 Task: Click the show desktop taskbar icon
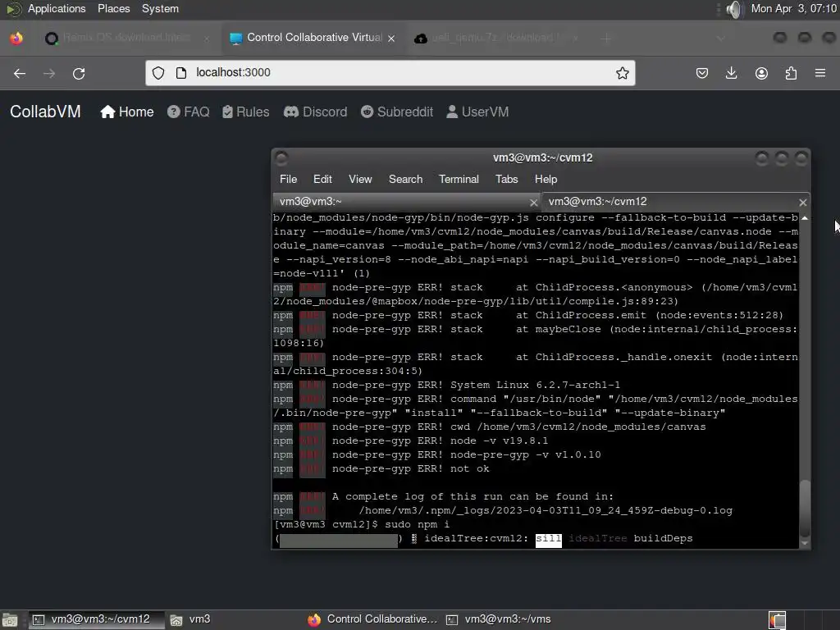(10, 620)
